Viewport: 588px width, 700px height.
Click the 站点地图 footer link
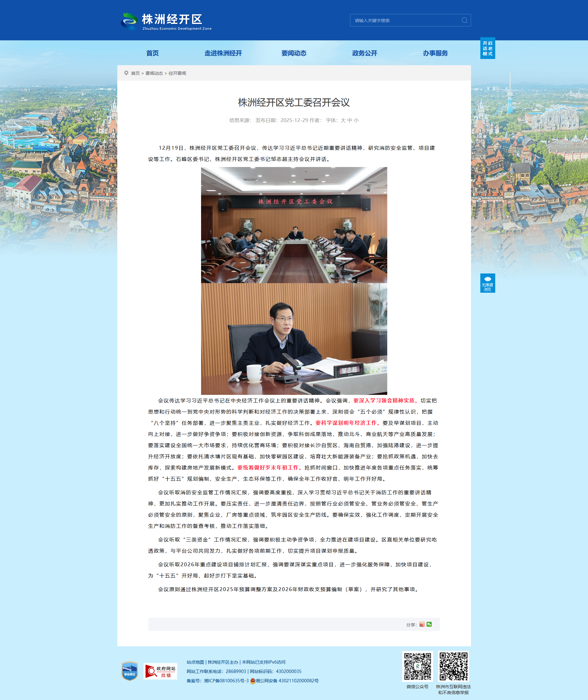point(195,662)
